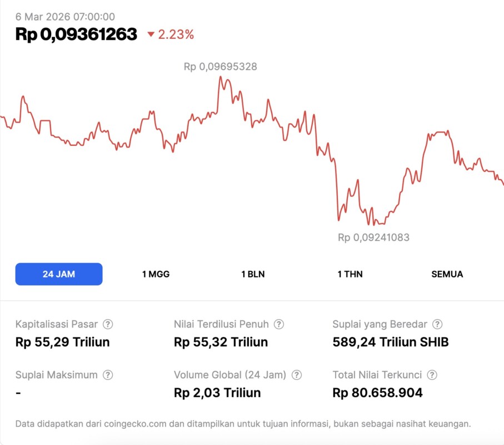Select the SEMUA range option

pyautogui.click(x=447, y=274)
